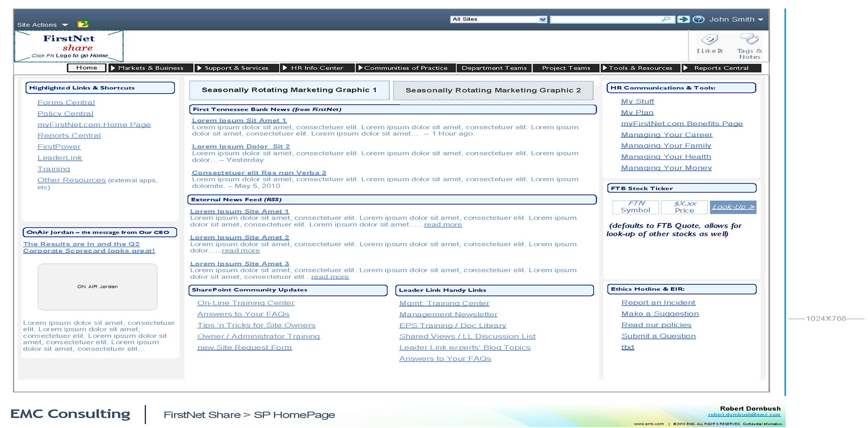Open the Other Resources link
The width and height of the screenshot is (868, 428).
(71, 180)
